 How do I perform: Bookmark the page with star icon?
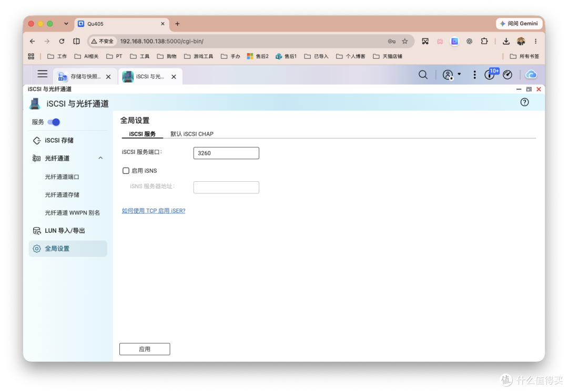click(405, 42)
